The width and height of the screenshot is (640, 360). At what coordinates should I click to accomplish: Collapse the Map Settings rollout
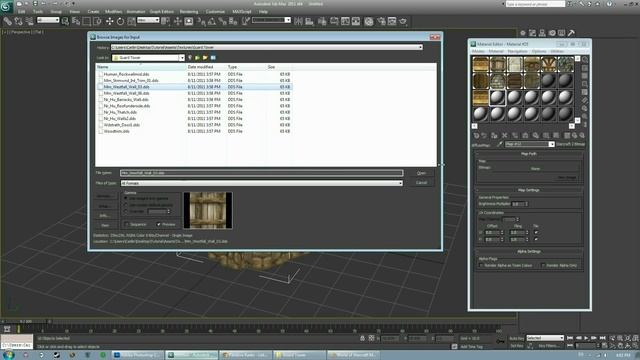tap(529, 190)
